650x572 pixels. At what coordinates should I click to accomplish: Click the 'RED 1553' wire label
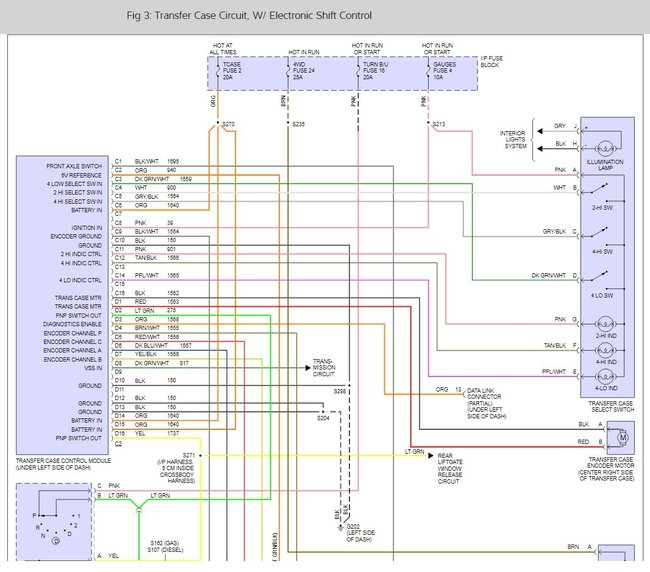click(x=157, y=302)
